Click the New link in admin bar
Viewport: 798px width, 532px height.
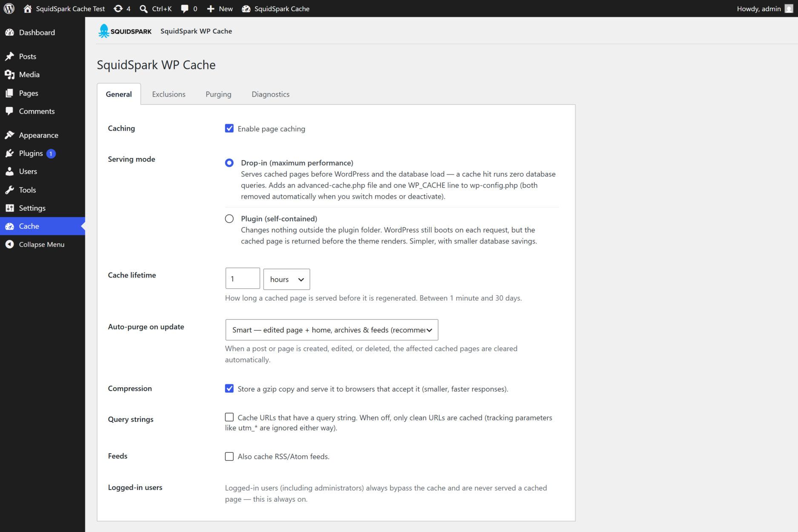click(226, 9)
